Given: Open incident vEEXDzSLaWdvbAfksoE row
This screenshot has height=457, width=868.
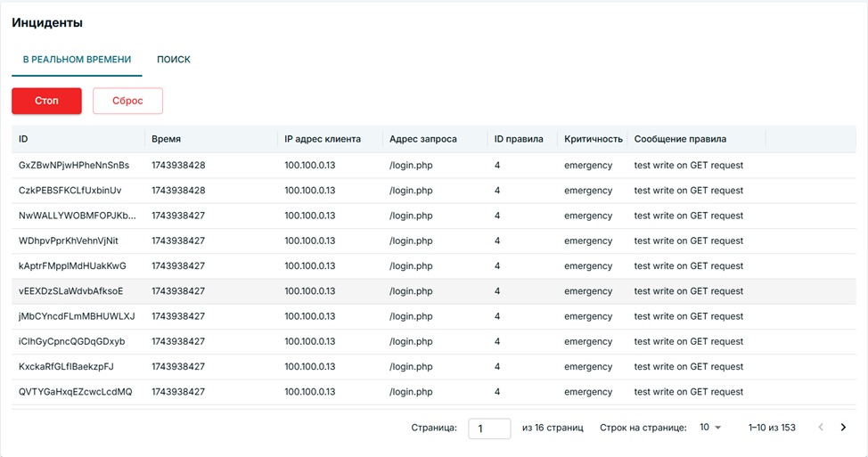Looking at the screenshot, I should (71, 291).
